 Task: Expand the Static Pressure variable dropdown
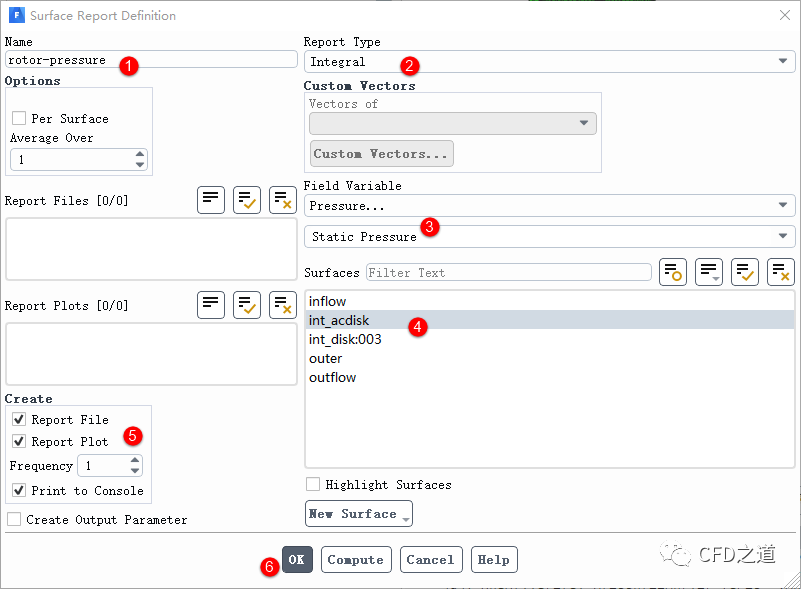point(549,236)
